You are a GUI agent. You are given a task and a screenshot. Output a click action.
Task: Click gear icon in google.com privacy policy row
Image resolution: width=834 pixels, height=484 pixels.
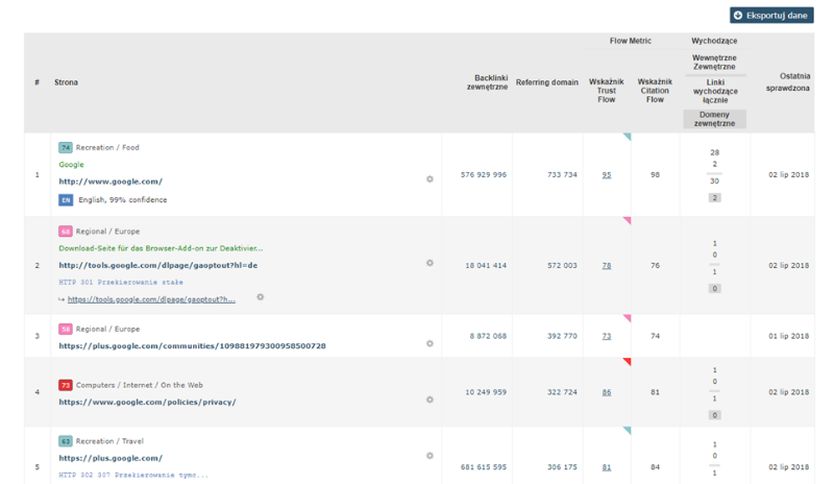[430, 399]
